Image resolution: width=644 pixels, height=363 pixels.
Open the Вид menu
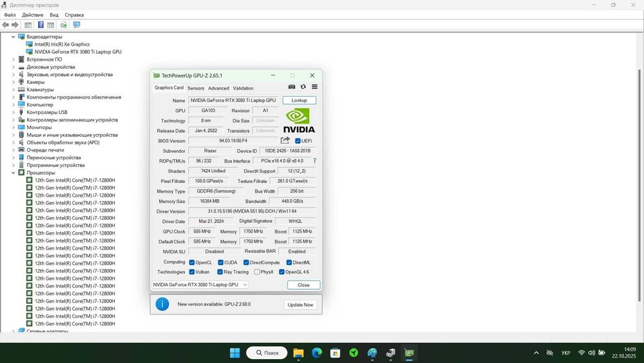54,15
